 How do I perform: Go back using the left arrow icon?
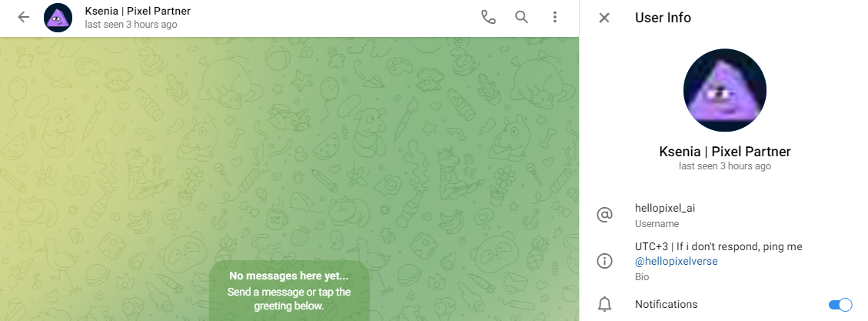coord(23,17)
